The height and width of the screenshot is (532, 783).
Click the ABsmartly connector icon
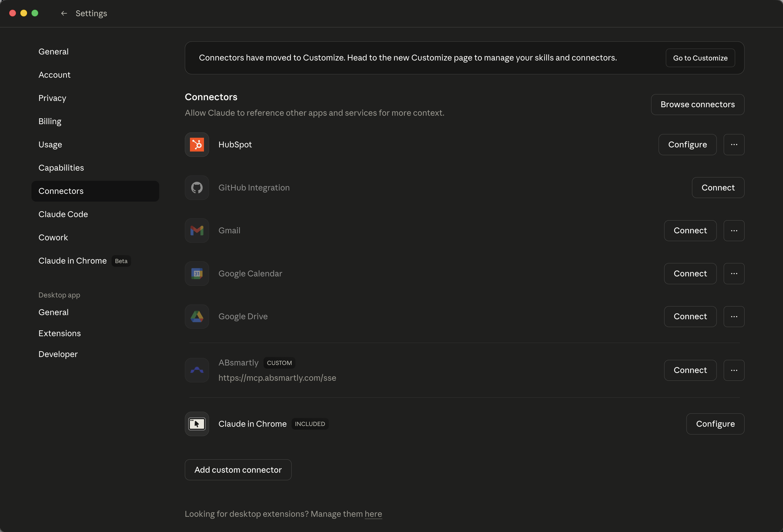[x=197, y=370]
